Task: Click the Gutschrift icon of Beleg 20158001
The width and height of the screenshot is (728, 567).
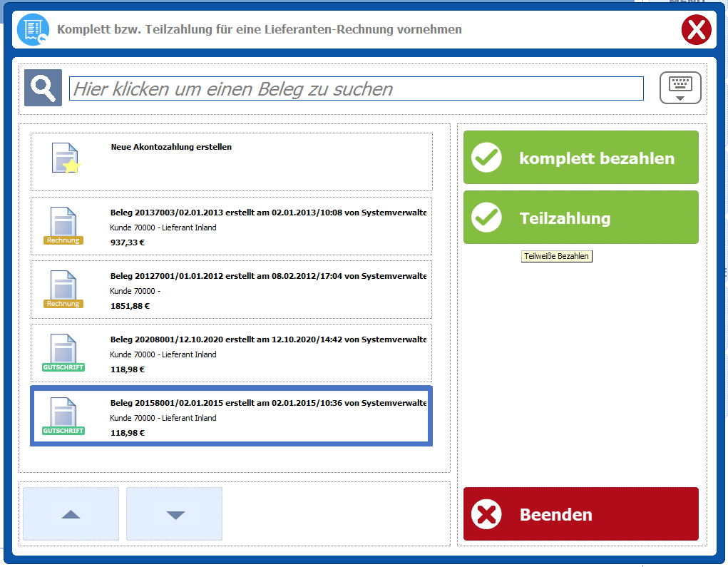Action: pyautogui.click(x=63, y=417)
